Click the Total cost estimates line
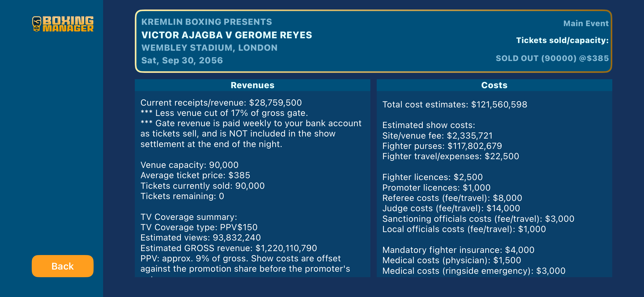Screen dimensions: 644x297 (455, 105)
